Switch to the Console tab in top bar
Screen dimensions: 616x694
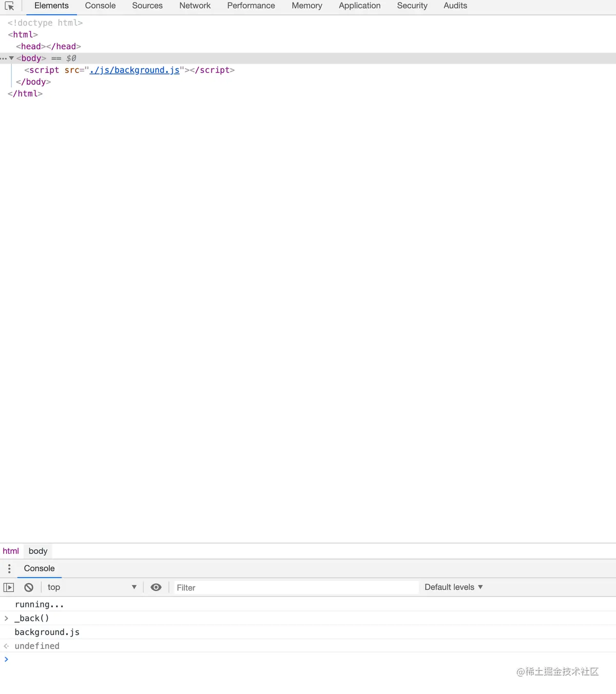pos(100,6)
